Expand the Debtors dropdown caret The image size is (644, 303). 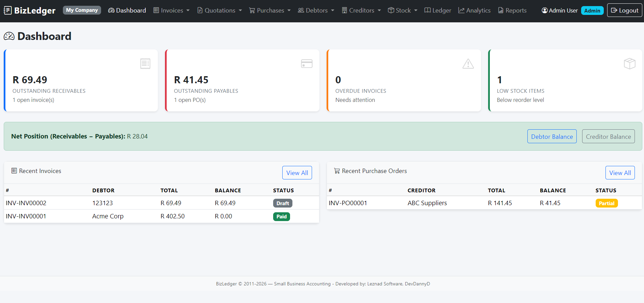[x=333, y=10]
